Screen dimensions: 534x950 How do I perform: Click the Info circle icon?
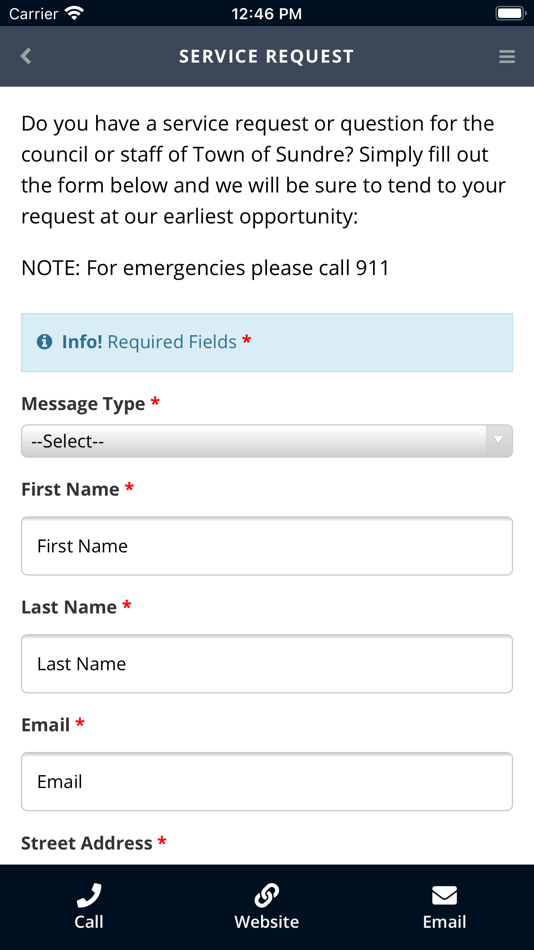click(44, 342)
